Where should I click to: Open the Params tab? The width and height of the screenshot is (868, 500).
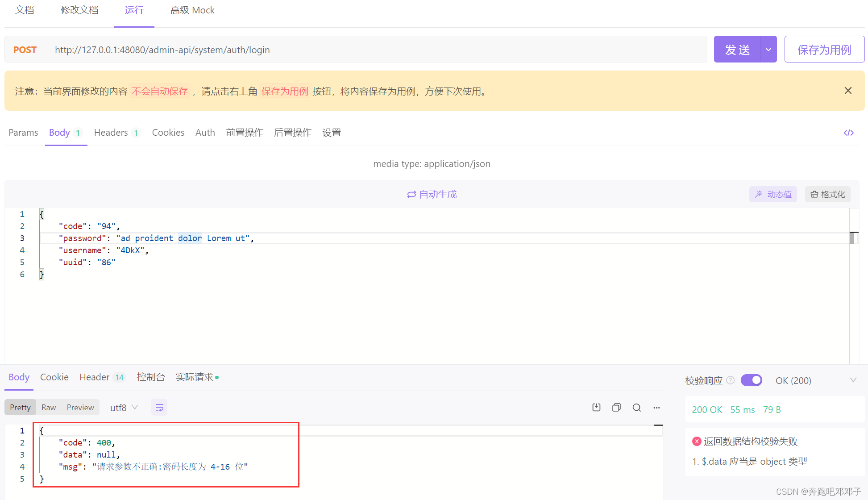[23, 133]
